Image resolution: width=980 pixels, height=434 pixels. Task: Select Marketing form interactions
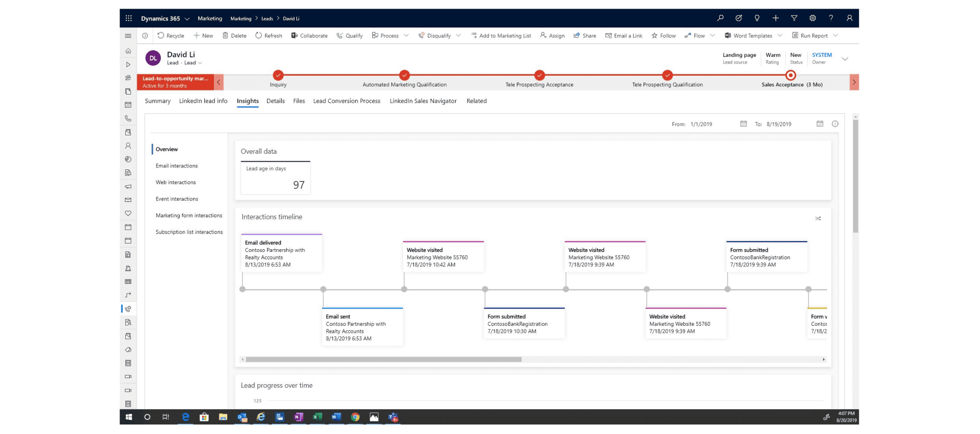pyautogui.click(x=189, y=215)
